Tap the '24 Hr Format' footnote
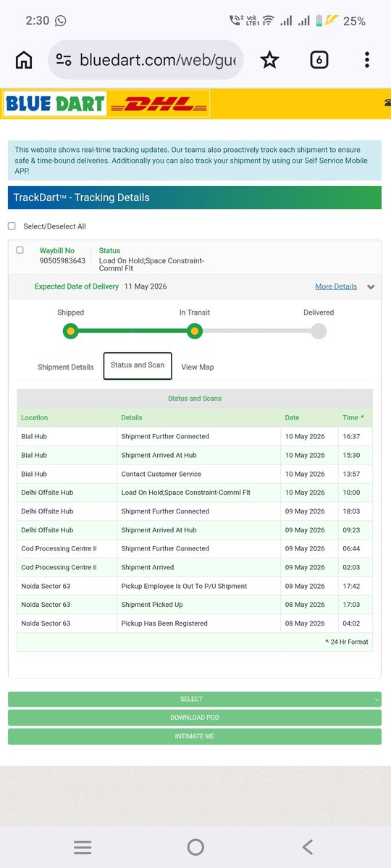The width and height of the screenshot is (391, 868). tap(348, 642)
